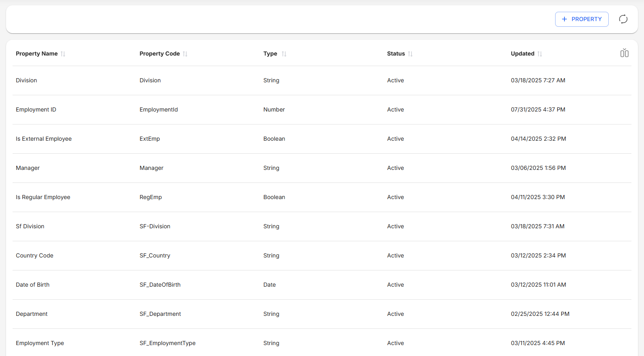This screenshot has width=644, height=356.
Task: Sort the table by Type column icon
Action: [x=284, y=54]
